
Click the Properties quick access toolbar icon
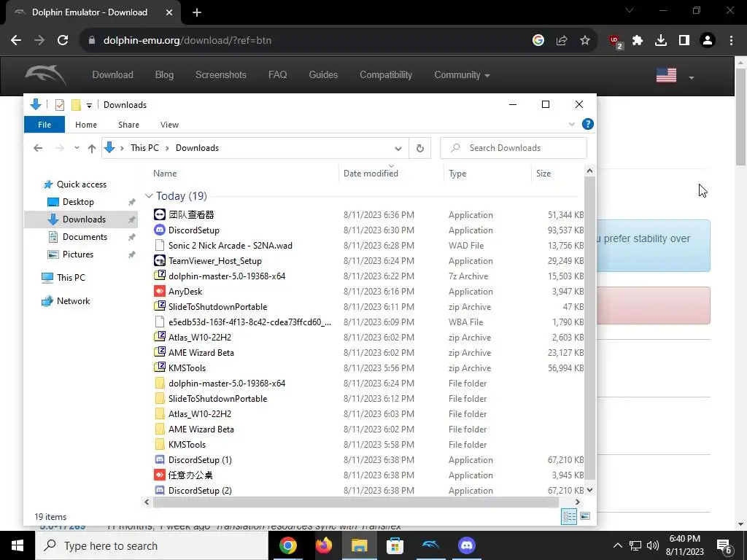[60, 105]
